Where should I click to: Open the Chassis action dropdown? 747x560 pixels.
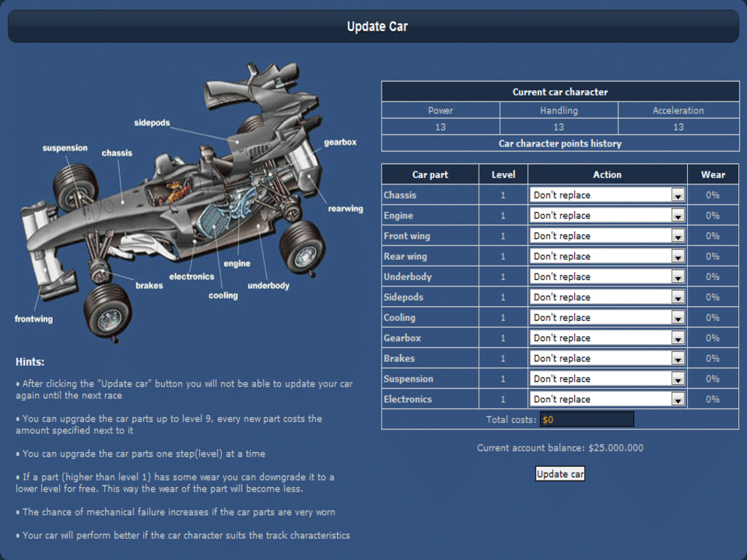point(607,195)
